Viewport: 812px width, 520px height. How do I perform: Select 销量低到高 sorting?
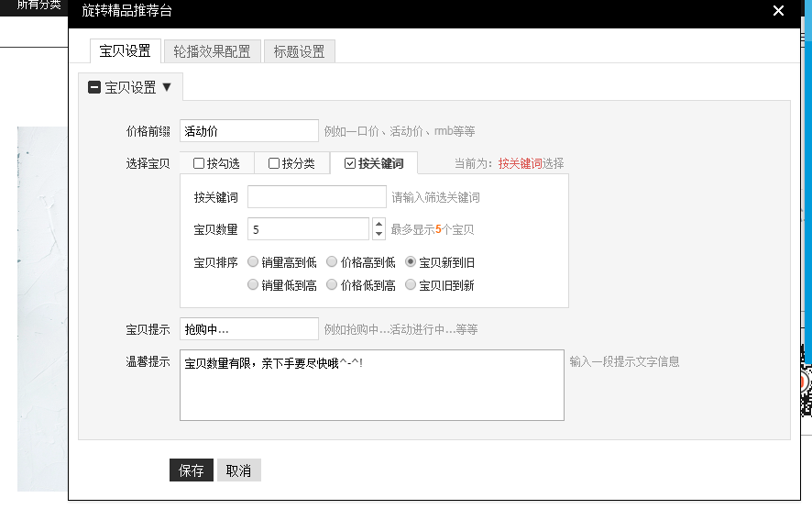(x=253, y=285)
